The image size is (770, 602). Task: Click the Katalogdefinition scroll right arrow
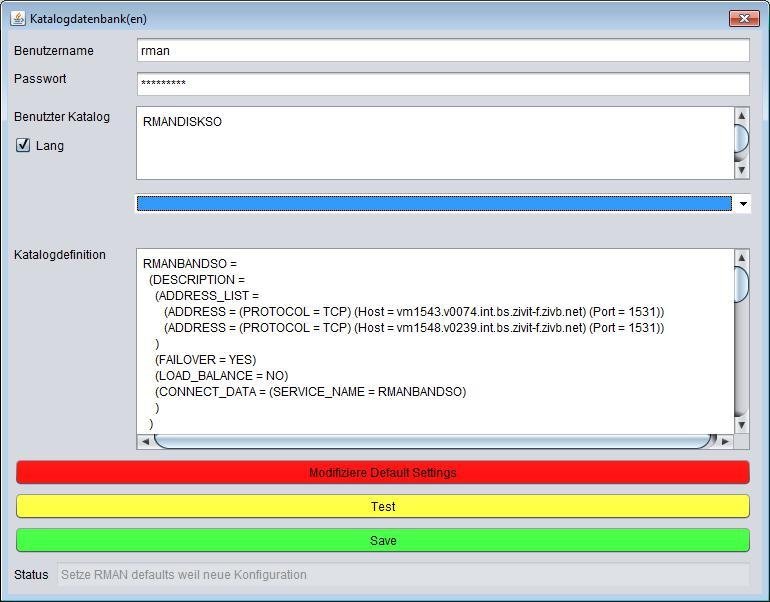(x=725, y=441)
